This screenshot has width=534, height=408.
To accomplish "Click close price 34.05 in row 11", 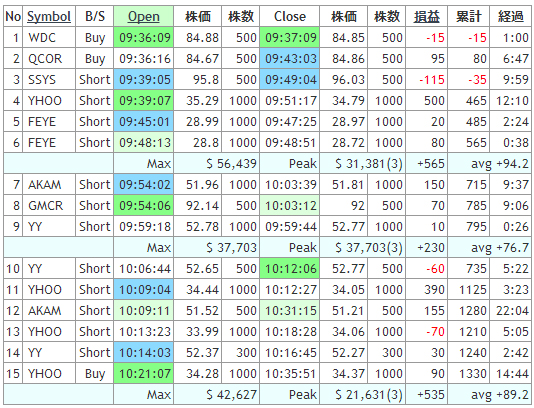I will point(348,289).
